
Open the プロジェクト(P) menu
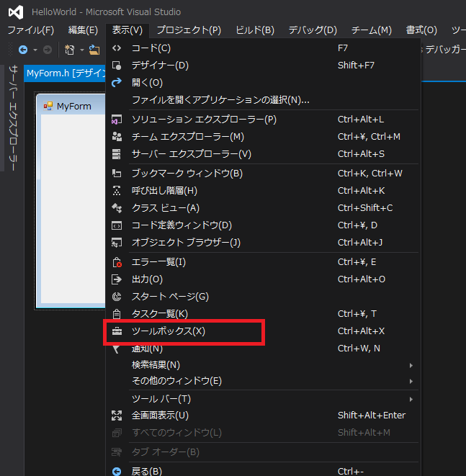pos(189,30)
